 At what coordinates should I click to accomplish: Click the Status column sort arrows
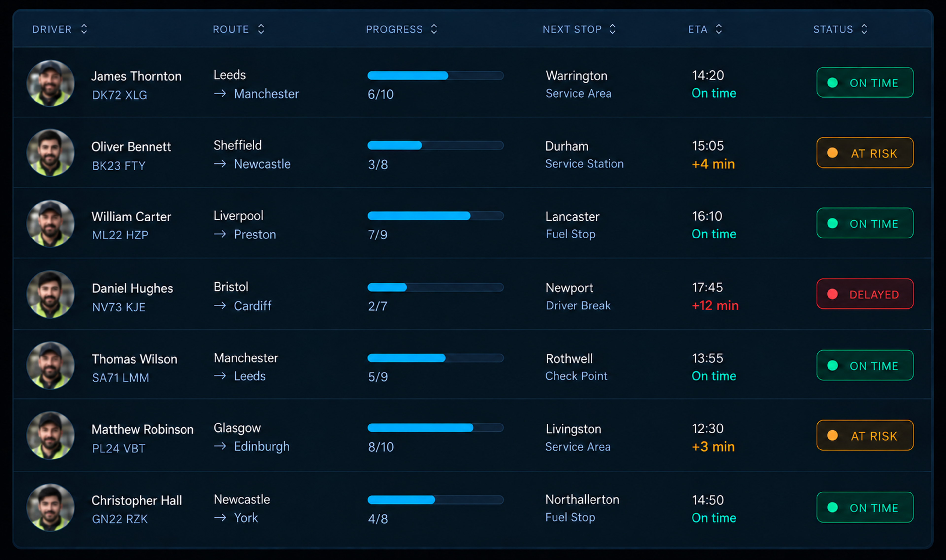pos(864,29)
